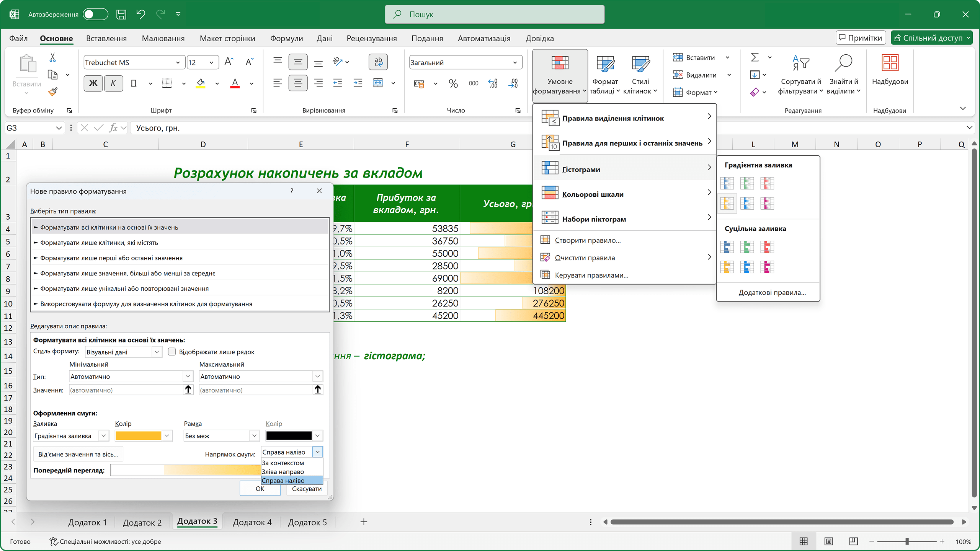980x551 pixels.
Task: Open the Рамка border dropdown
Action: (254, 436)
